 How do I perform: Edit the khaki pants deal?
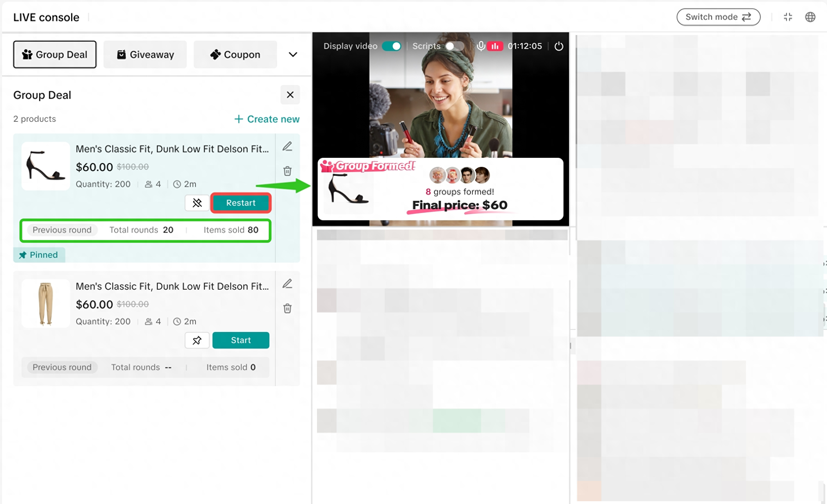(x=287, y=284)
